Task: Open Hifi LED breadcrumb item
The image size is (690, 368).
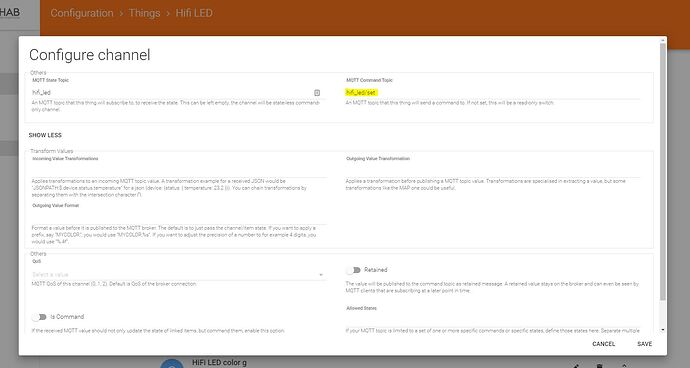Action: (194, 13)
